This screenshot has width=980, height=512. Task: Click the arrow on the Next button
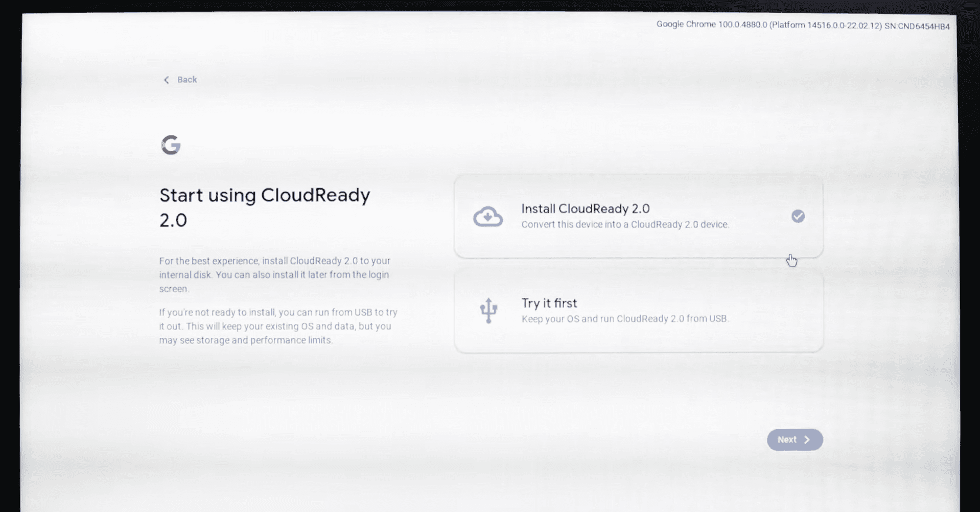807,439
